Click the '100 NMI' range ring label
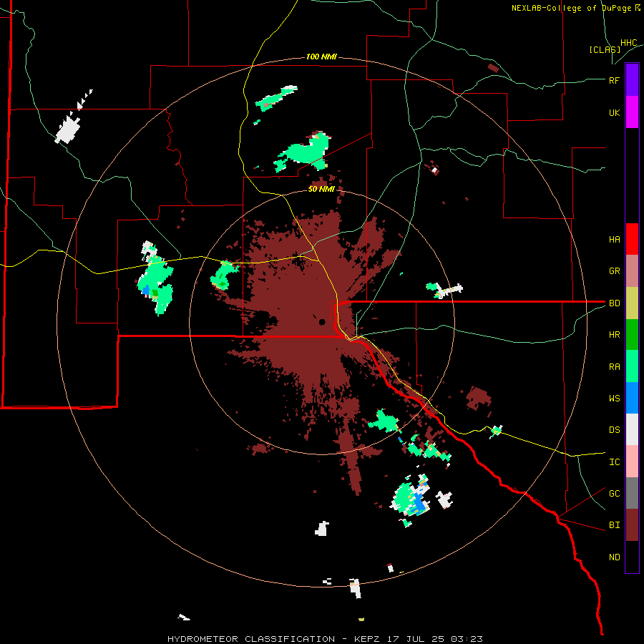 [321, 57]
